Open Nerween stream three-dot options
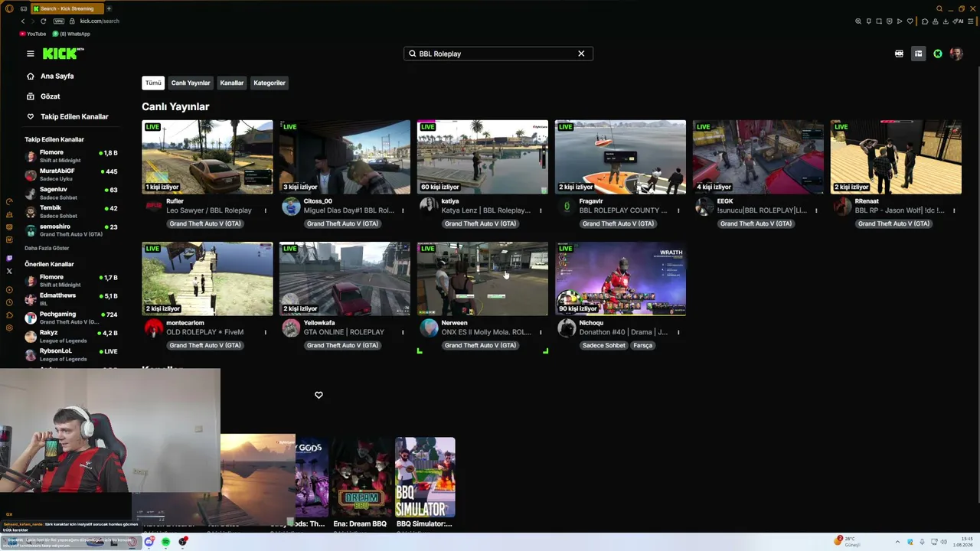Viewport: 980px width, 551px height. click(x=541, y=332)
